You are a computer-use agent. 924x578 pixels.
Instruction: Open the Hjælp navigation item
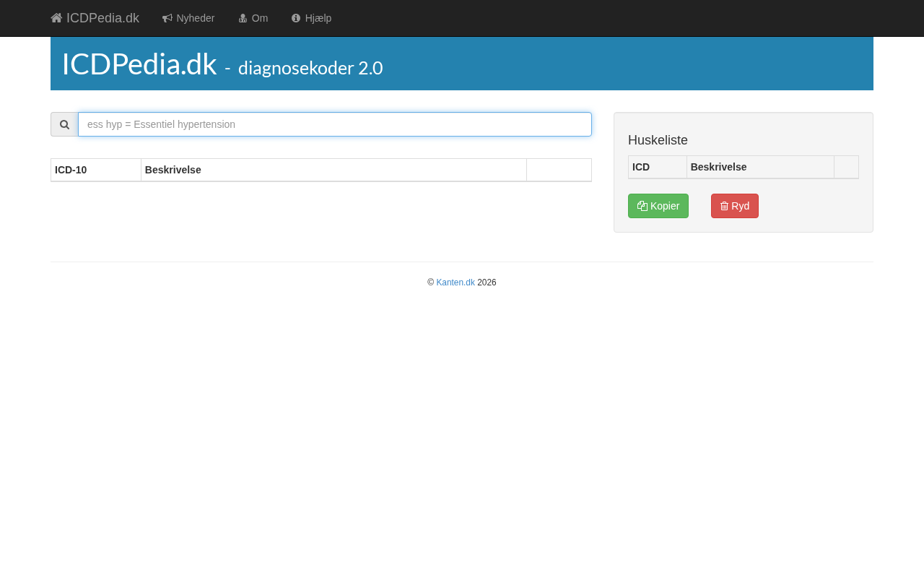[x=311, y=18]
